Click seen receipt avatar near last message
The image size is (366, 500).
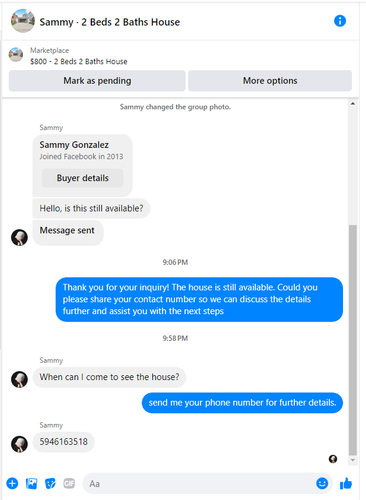click(x=333, y=459)
